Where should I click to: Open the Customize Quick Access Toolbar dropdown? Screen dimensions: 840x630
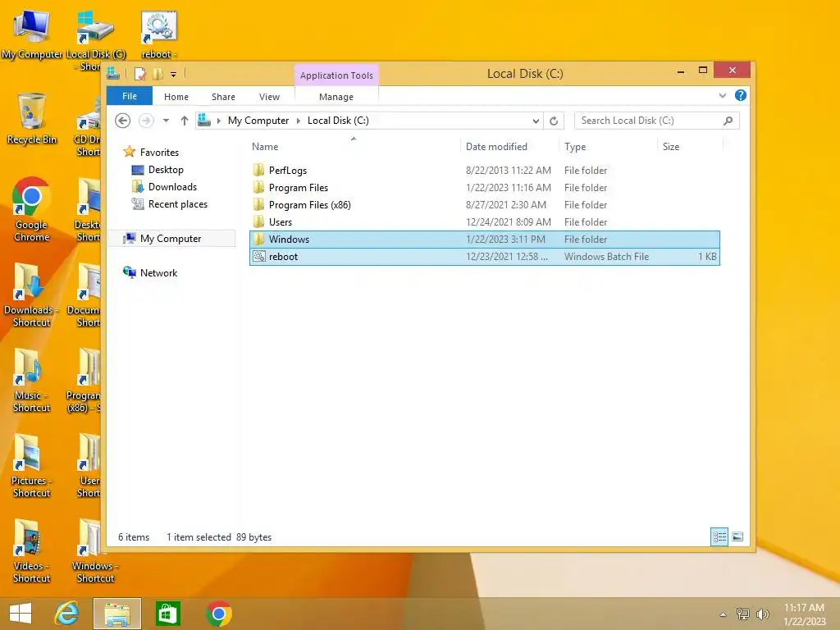click(174, 75)
